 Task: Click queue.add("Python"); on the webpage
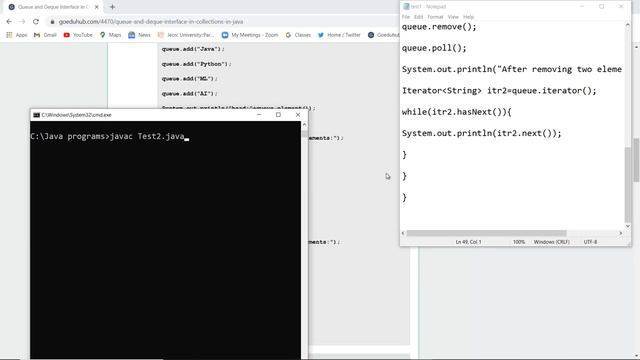(x=196, y=64)
